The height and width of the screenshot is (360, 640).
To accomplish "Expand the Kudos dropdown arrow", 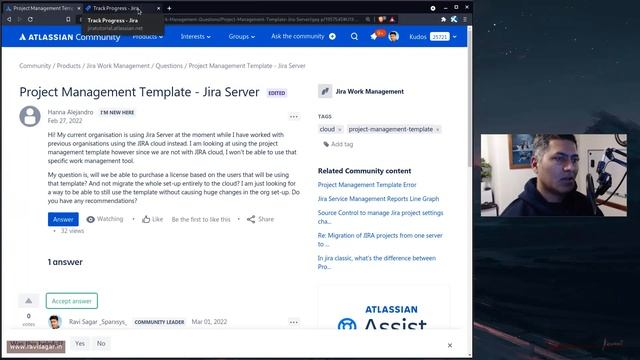I will [x=455, y=37].
